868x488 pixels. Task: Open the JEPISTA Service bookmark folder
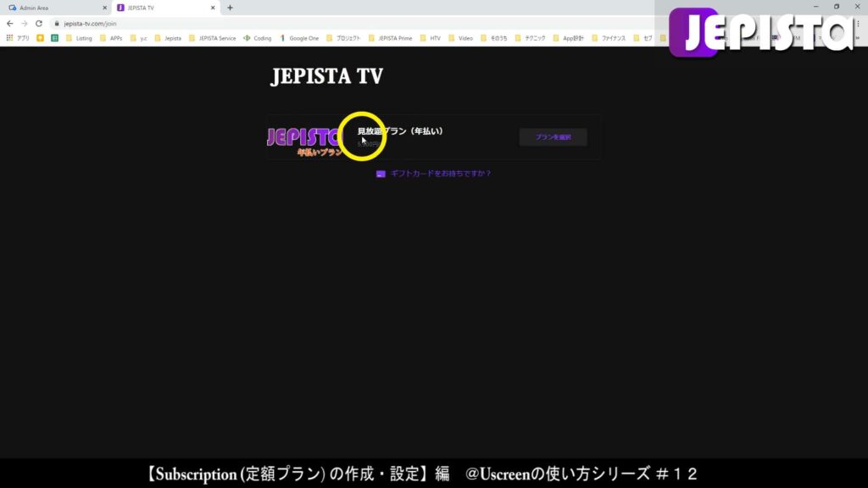[213, 38]
